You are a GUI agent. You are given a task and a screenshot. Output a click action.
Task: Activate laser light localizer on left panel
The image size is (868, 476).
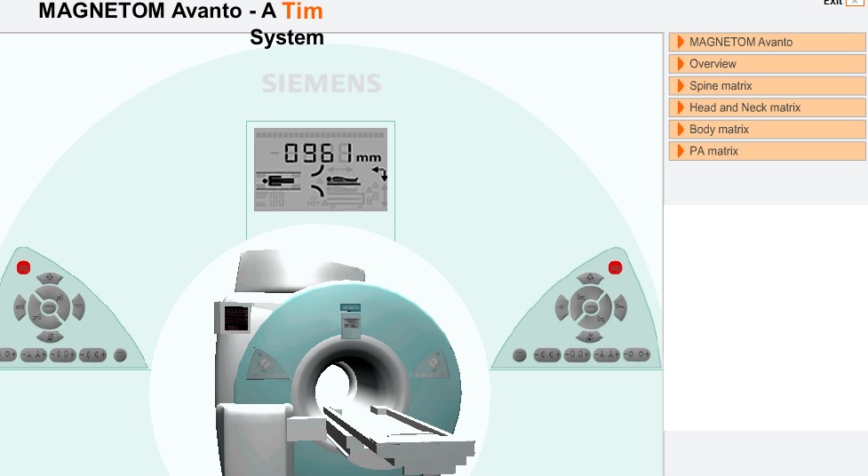point(49,278)
